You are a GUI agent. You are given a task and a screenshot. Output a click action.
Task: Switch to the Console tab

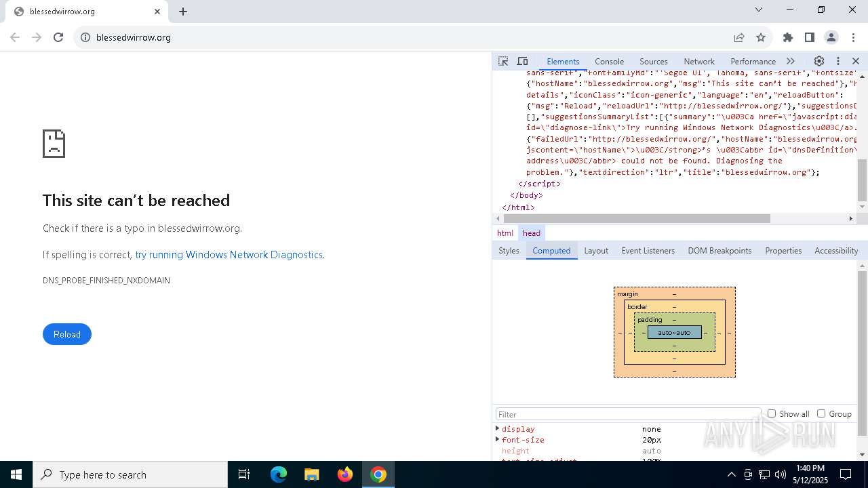[x=609, y=61]
